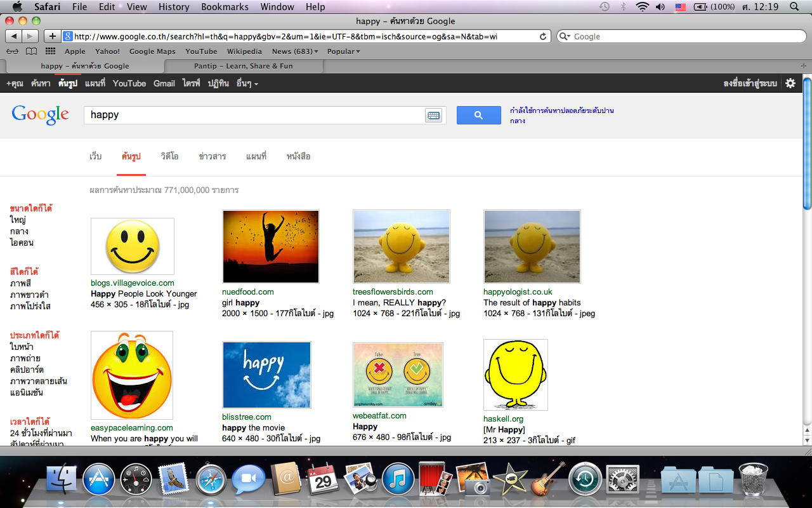Click the ลงชื่อเข้าสู่ระบบ sign-in link
The height and width of the screenshot is (508, 812).
pyautogui.click(x=750, y=83)
